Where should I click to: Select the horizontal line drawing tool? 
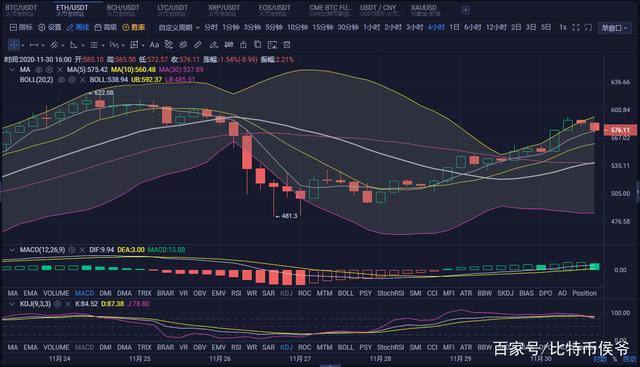(x=34, y=44)
